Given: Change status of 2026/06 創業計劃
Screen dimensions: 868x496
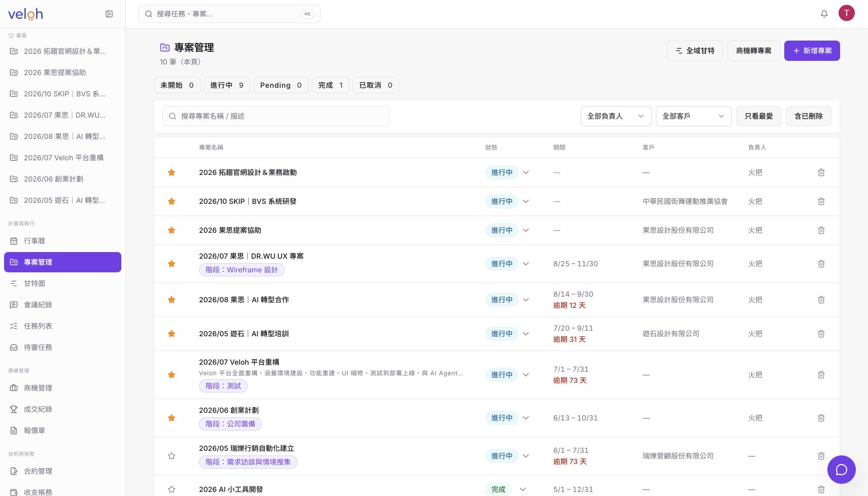Looking at the screenshot, I should [x=508, y=418].
